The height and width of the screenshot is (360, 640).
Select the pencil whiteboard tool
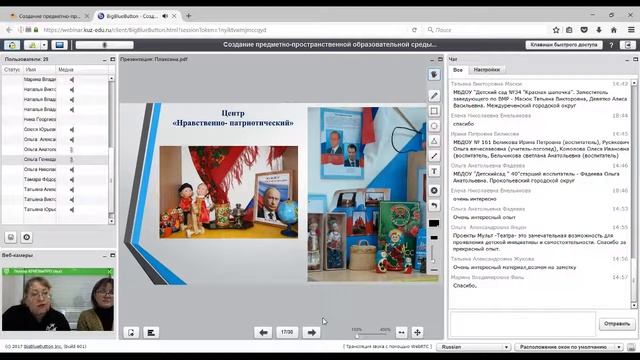point(434,96)
